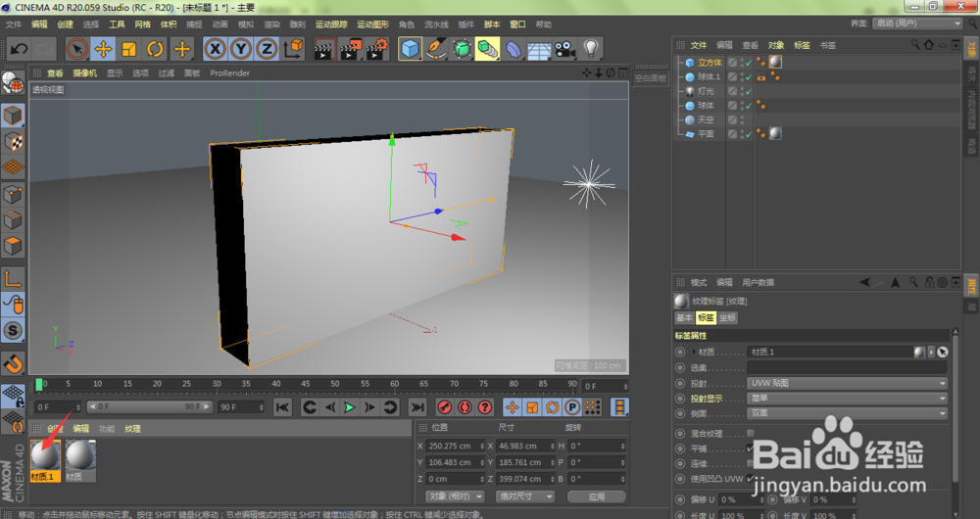Open the 文件 menu in menu bar
980x519 pixels.
pos(14,24)
